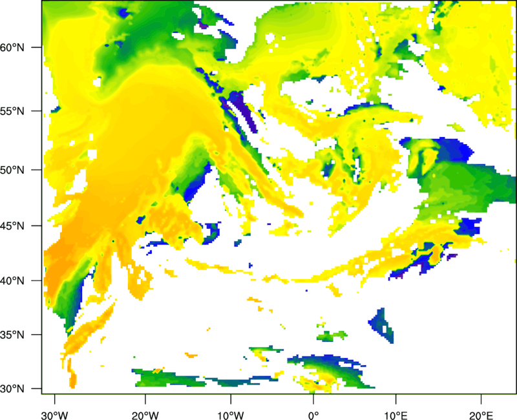Image resolution: width=517 pixels, height=420 pixels.
Task: Click the 50°N latitude label
Action: click(x=12, y=170)
